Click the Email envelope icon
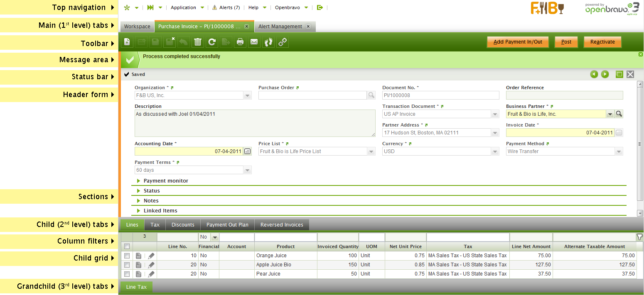This screenshot has height=295, width=644. click(x=254, y=42)
